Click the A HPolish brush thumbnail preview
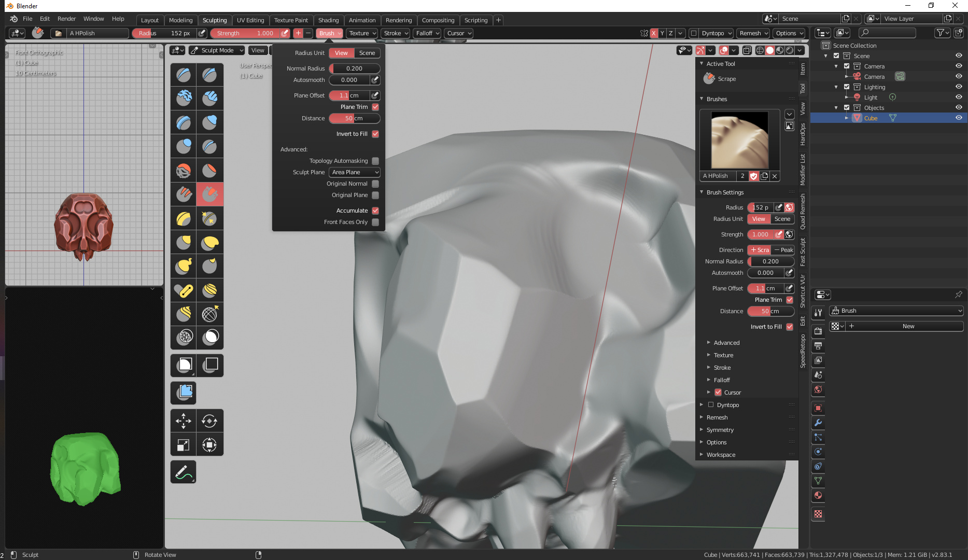This screenshot has width=968, height=560. tap(739, 140)
